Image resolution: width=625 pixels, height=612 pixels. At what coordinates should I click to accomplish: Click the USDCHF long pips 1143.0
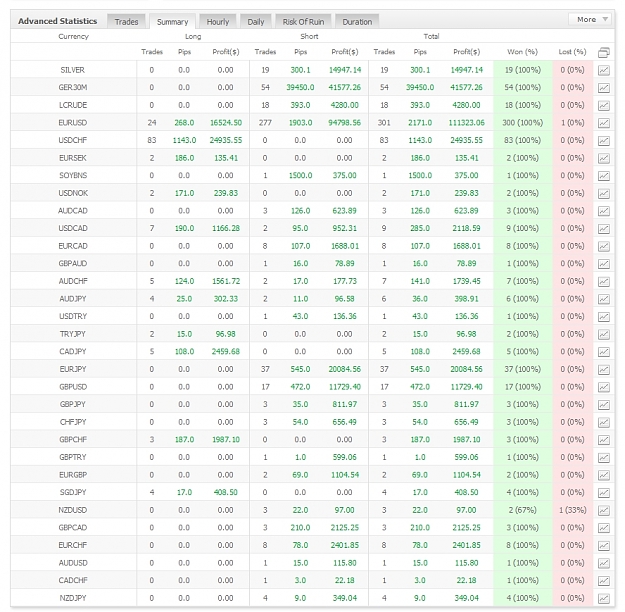point(184,140)
